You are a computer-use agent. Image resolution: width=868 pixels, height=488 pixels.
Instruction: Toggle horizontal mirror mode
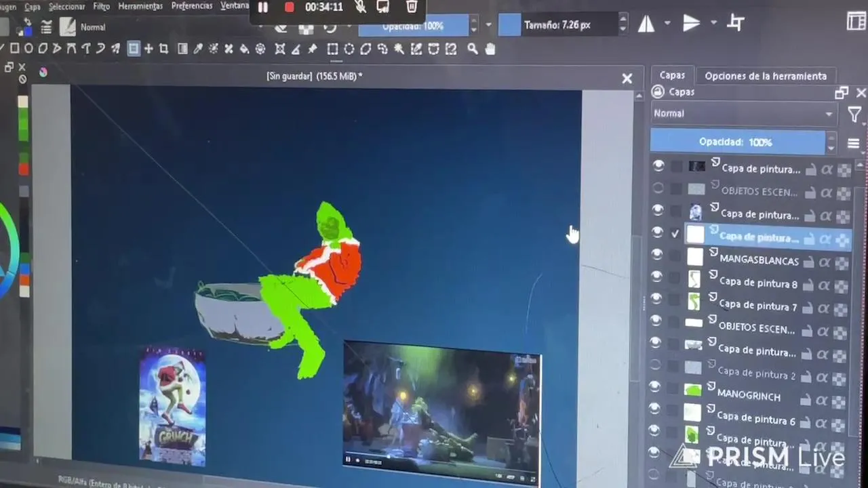[x=646, y=24]
